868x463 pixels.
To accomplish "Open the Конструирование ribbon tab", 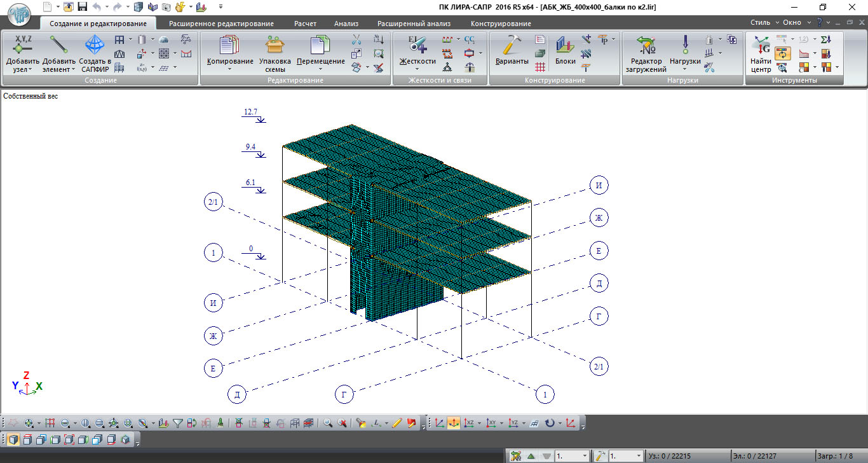I will click(x=501, y=24).
